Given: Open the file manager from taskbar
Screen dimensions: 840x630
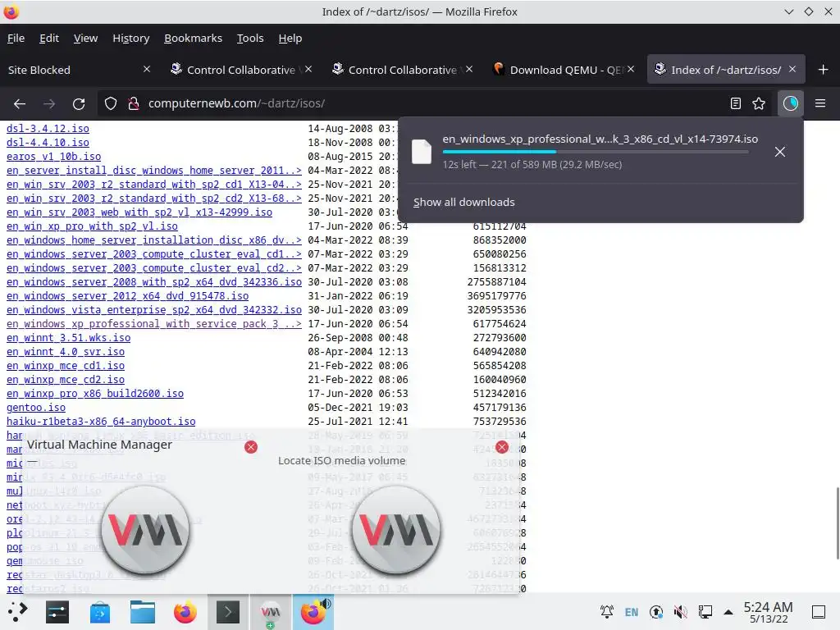Looking at the screenshot, I should [x=143, y=612].
